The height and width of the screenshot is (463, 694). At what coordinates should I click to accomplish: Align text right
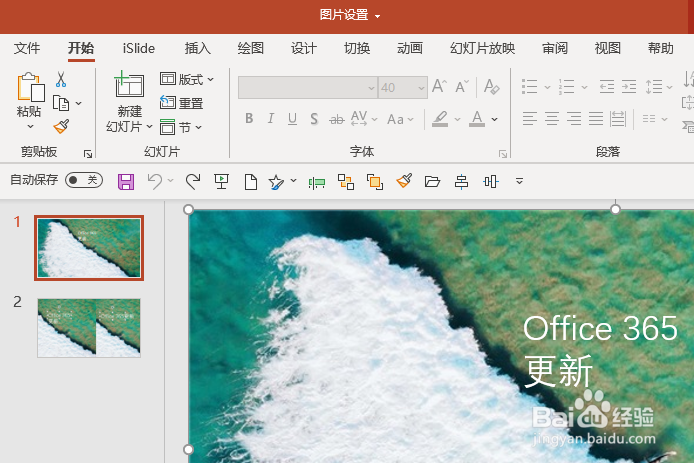[574, 119]
